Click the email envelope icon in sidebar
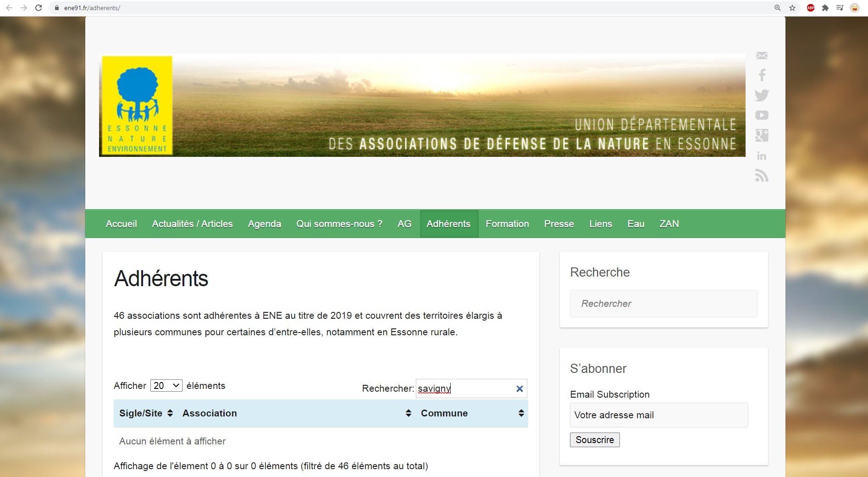The height and width of the screenshot is (477, 868). pyautogui.click(x=762, y=55)
